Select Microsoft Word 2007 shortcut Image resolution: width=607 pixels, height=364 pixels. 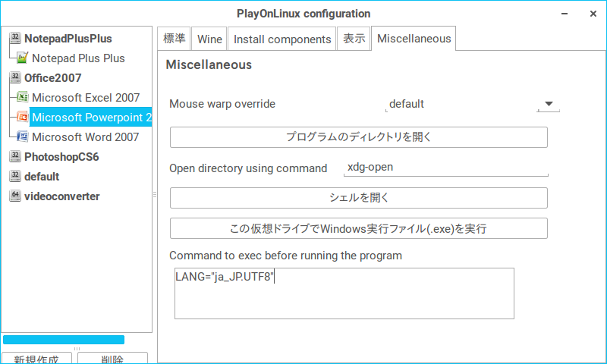[85, 137]
